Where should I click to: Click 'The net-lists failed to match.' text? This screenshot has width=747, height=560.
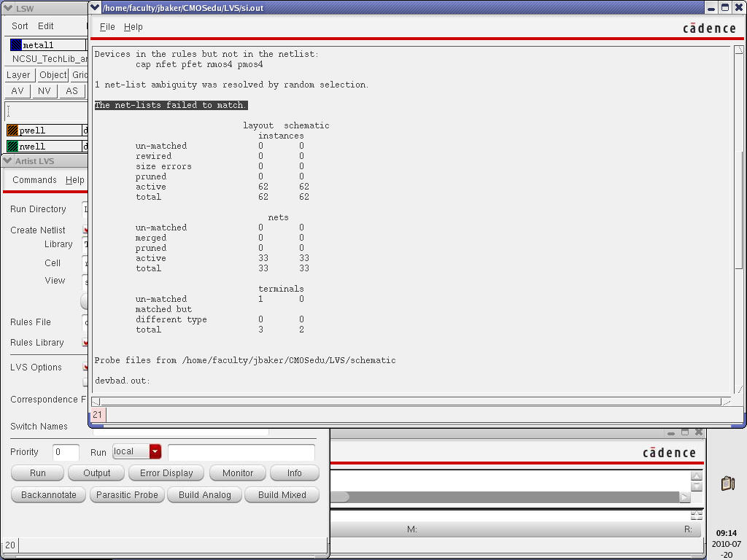click(x=171, y=105)
